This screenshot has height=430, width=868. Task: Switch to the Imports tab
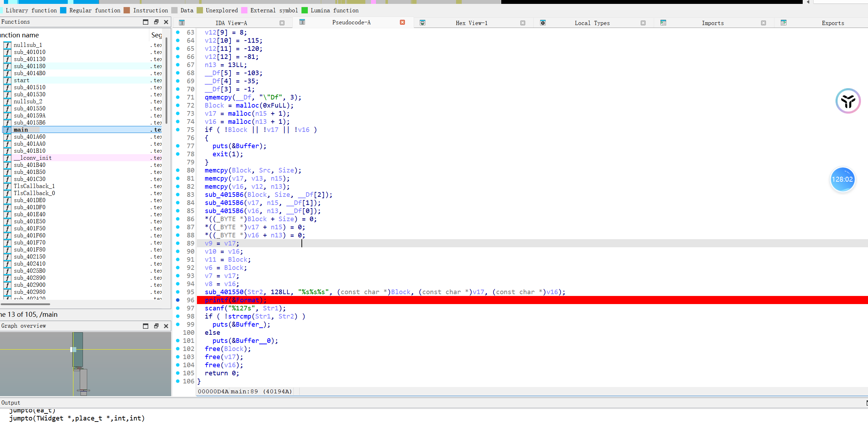coord(712,23)
